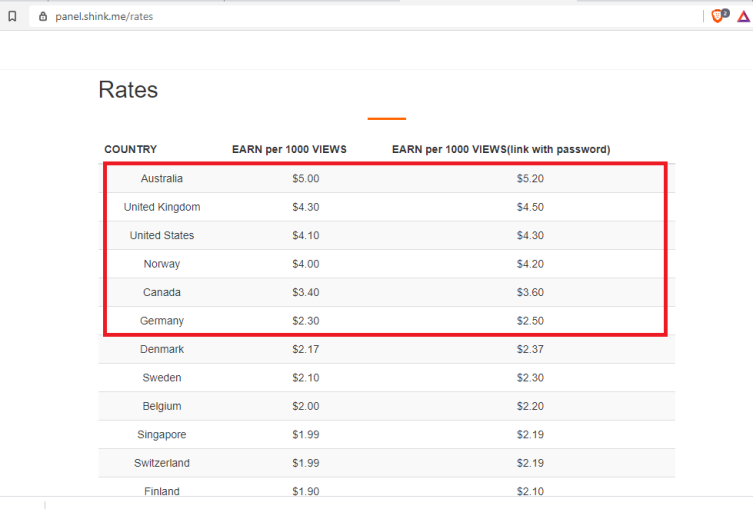Select the Australia country cell
753x509 pixels.
162,179
